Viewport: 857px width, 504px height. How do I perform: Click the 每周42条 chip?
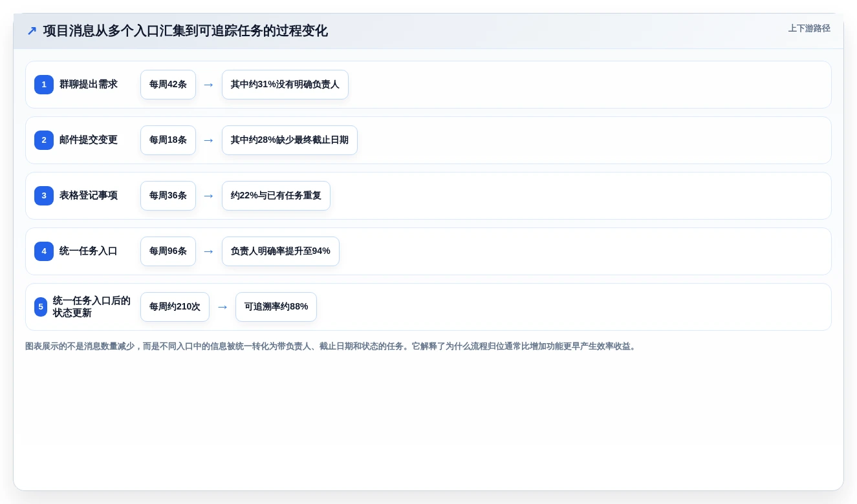(168, 85)
